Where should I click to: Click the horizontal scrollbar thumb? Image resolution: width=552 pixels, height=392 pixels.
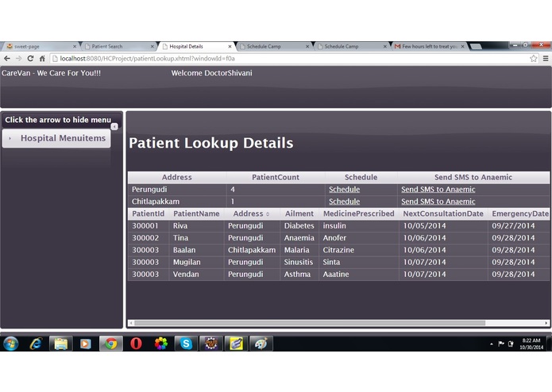click(x=310, y=323)
